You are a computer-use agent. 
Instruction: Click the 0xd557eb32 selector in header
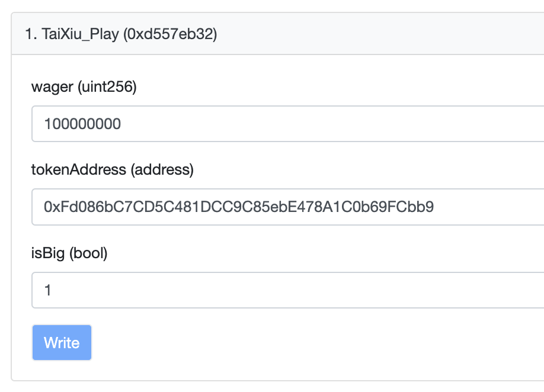[169, 34]
